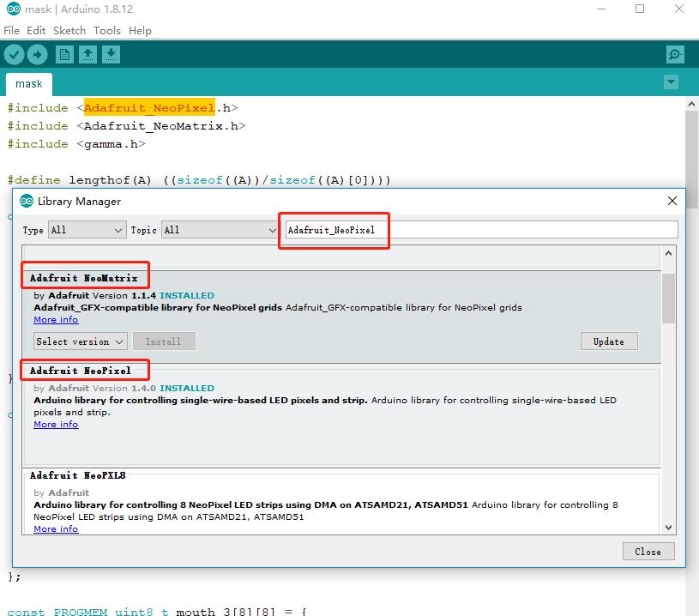Open a sketch with the Open icon
699x616 pixels.
pyautogui.click(x=87, y=55)
